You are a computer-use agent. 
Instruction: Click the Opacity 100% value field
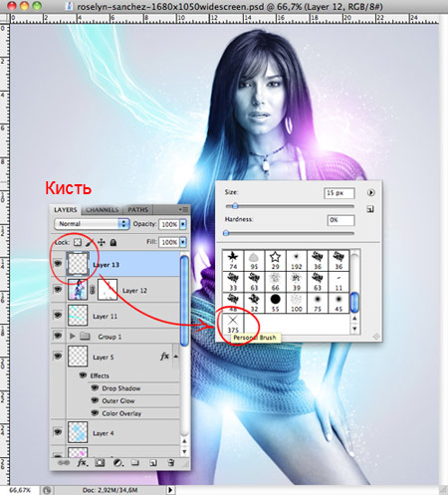[x=169, y=224]
